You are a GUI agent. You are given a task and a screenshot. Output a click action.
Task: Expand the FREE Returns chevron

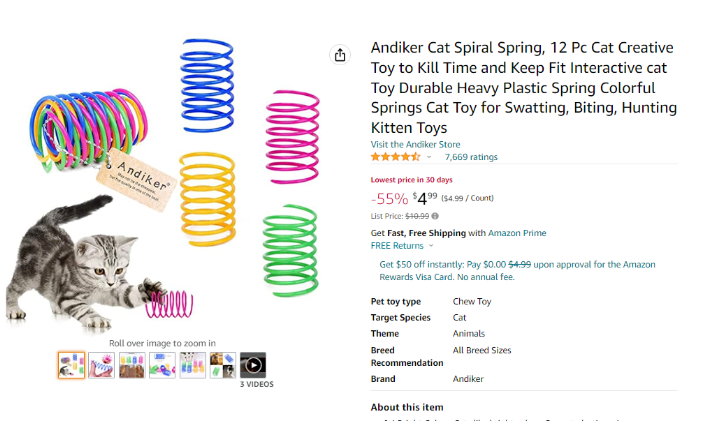click(431, 246)
